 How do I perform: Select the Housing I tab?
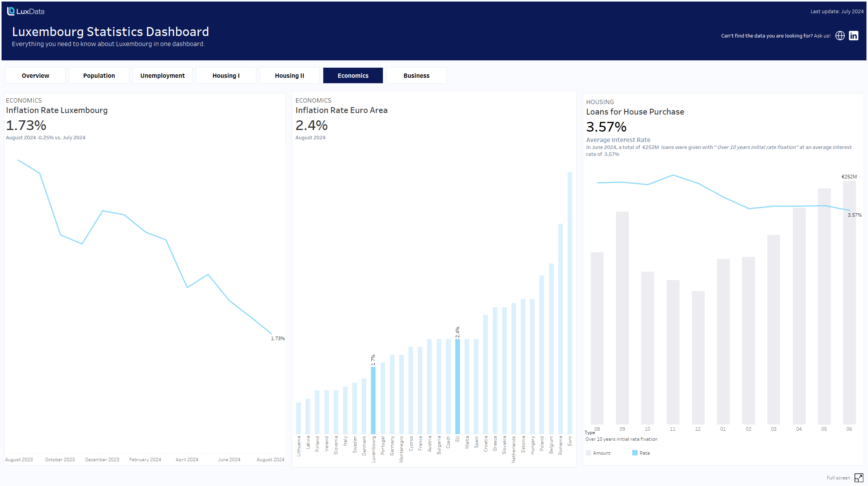click(x=226, y=75)
